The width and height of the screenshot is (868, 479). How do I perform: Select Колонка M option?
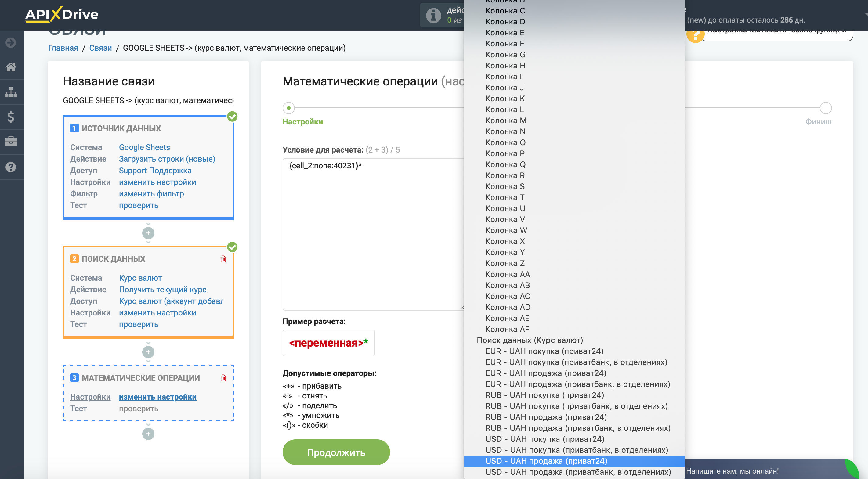(x=574, y=121)
